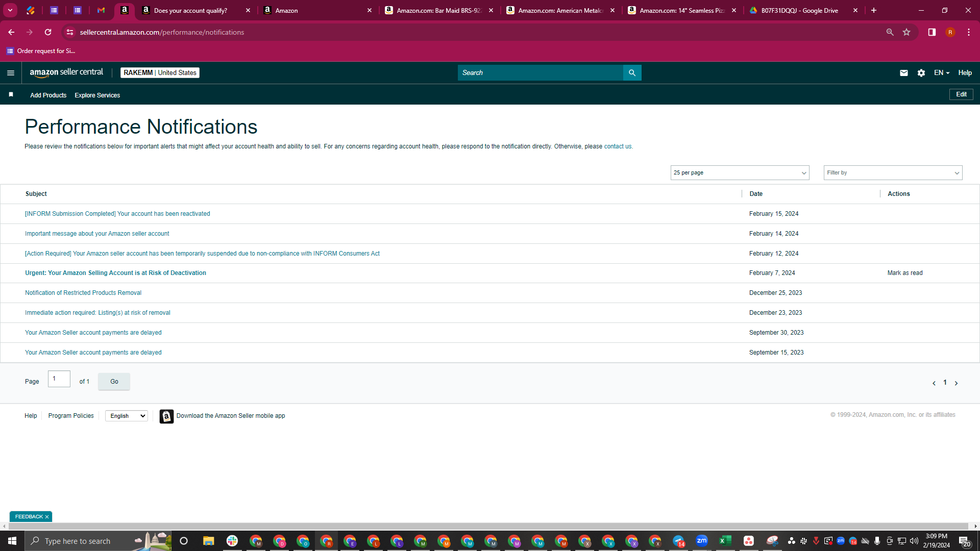Click the Amazon Seller mobile app icon
980x551 pixels.
click(x=166, y=416)
